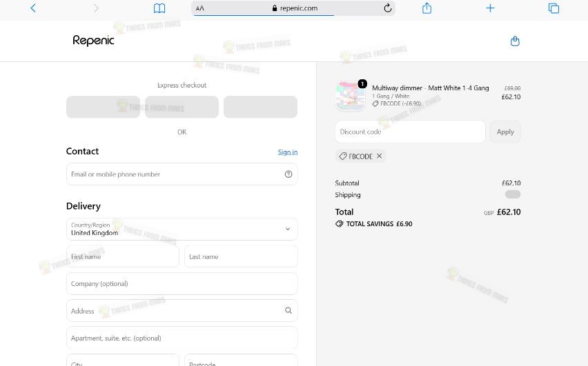Click the Subtotal £62.10 value
Viewport: 588px width, 366px height.
pyautogui.click(x=511, y=183)
